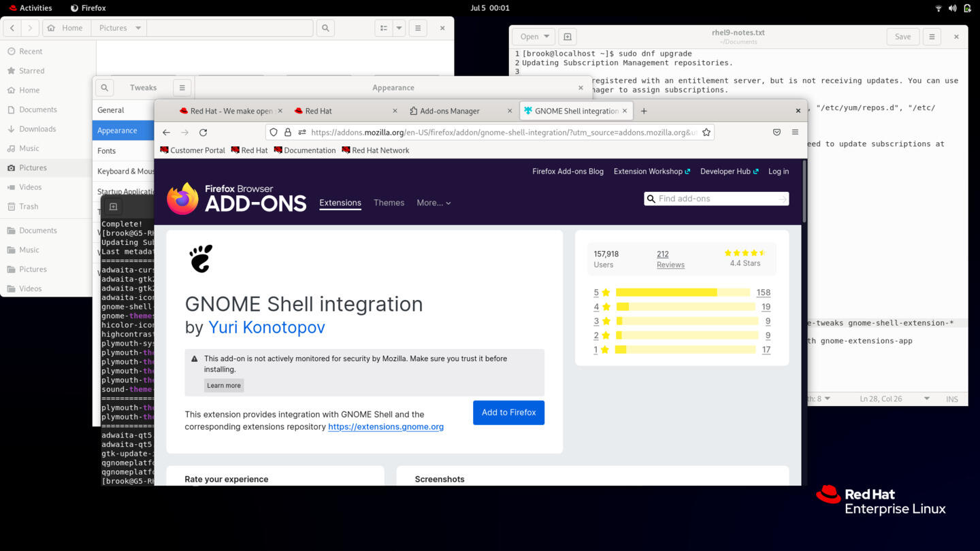Open the tracking protection shield icon

[274, 132]
